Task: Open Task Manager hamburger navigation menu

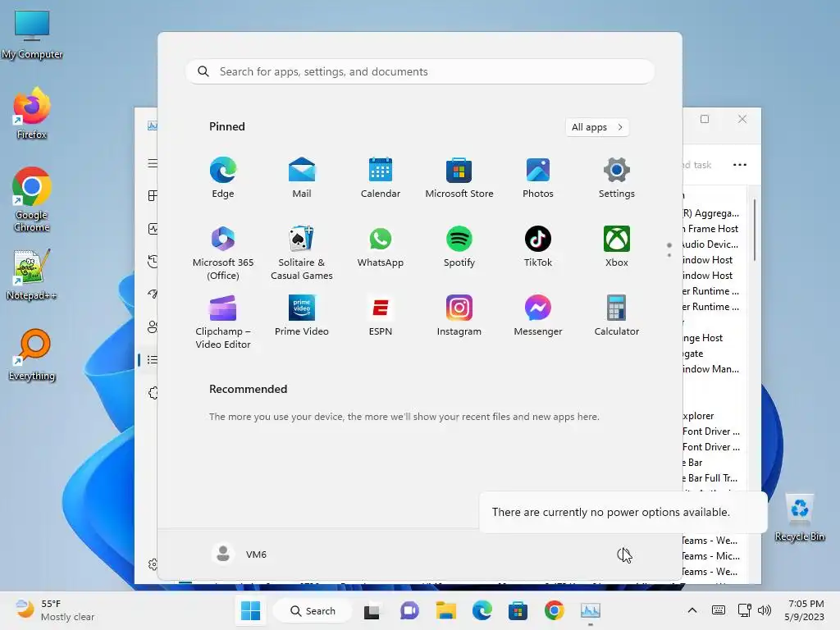Action: 153,163
